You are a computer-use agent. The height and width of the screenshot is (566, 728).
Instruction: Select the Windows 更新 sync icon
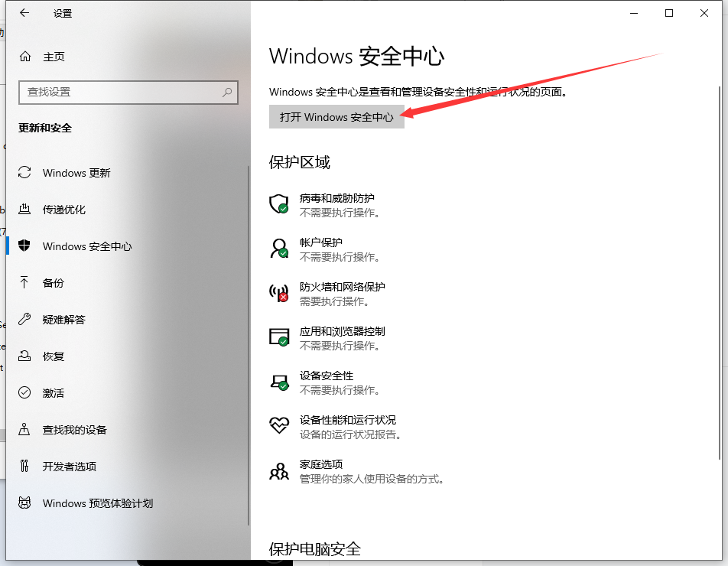point(24,173)
